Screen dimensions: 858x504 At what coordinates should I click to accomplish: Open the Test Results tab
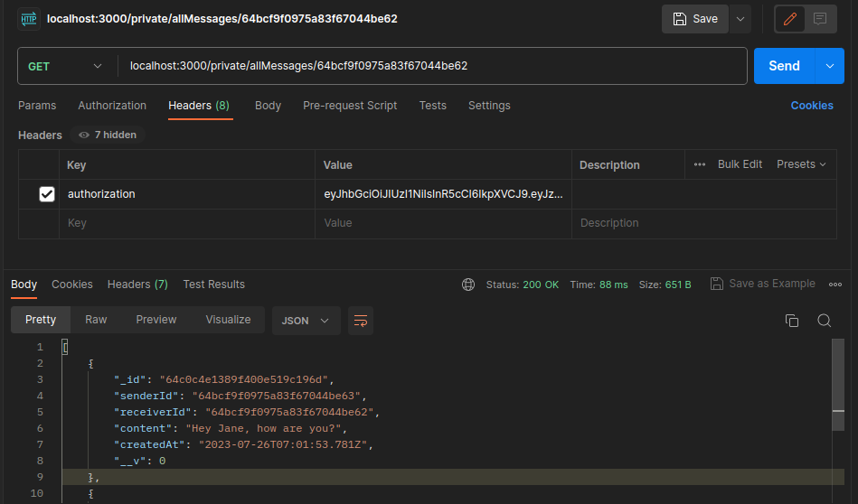pyautogui.click(x=214, y=285)
